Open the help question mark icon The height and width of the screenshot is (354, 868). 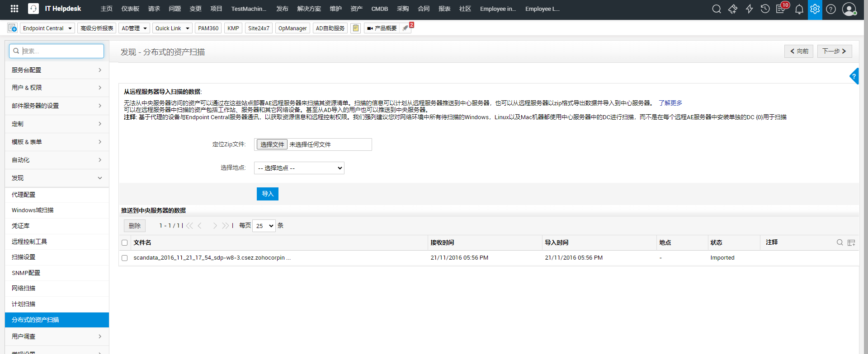point(831,9)
